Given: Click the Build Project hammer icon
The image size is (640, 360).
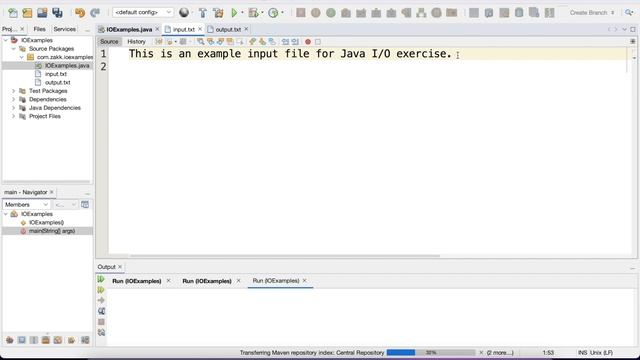Looking at the screenshot, I should 202,13.
